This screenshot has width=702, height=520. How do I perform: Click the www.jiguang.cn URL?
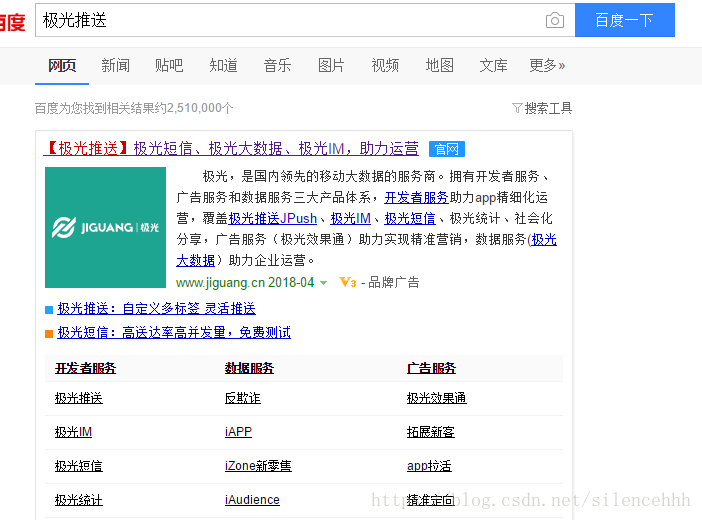pyautogui.click(x=220, y=283)
